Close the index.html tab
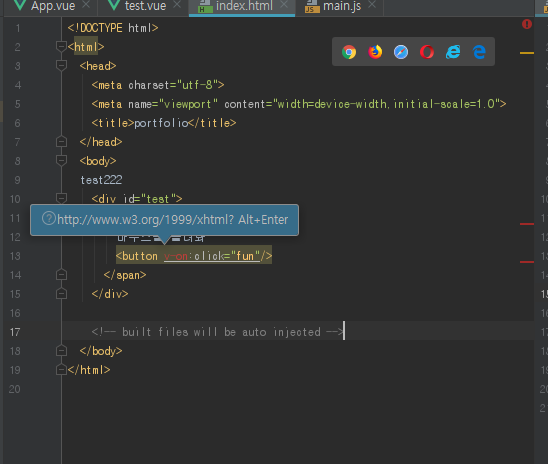This screenshot has height=464, width=548. tap(284, 5)
